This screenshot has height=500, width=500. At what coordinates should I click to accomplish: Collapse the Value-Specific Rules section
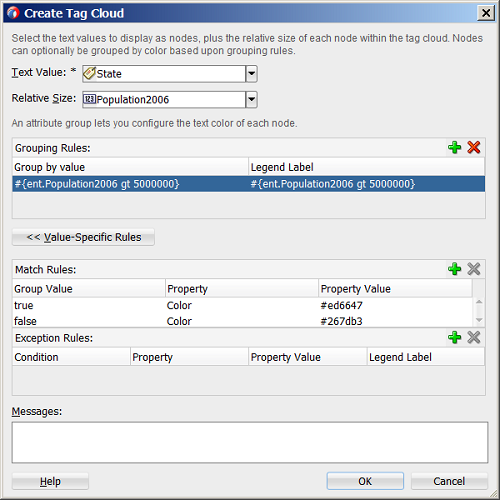[x=83, y=237]
